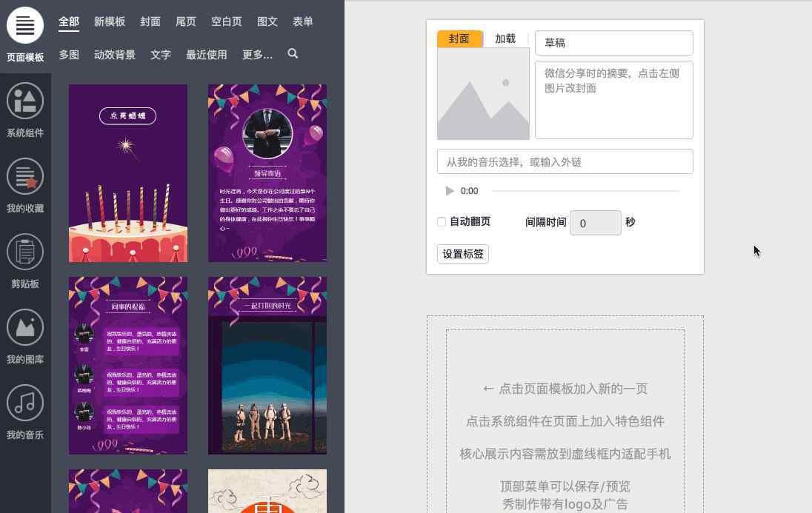Image resolution: width=812 pixels, height=513 pixels.
Task: Expand the 更多... categories menu
Action: [257, 54]
